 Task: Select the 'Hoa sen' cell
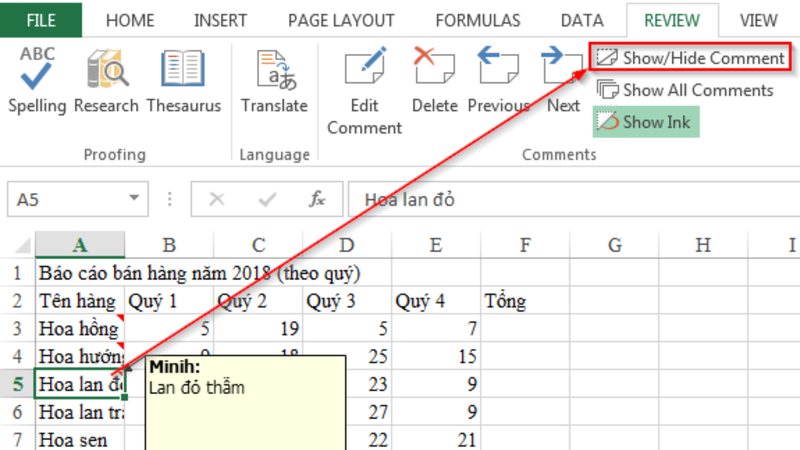80,439
